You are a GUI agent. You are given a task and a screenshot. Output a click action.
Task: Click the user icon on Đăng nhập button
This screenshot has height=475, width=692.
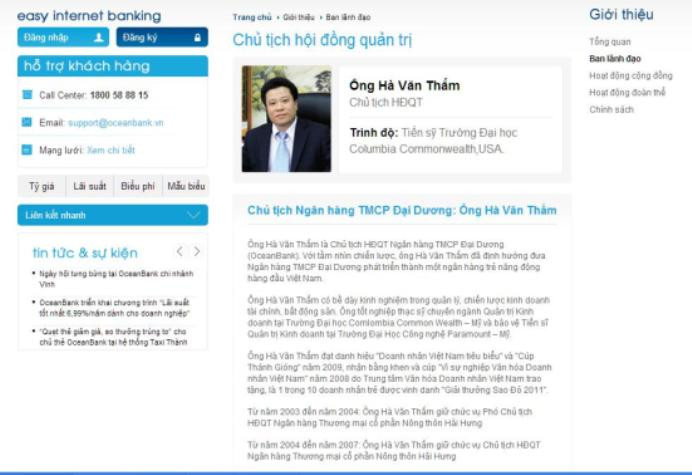(x=99, y=38)
